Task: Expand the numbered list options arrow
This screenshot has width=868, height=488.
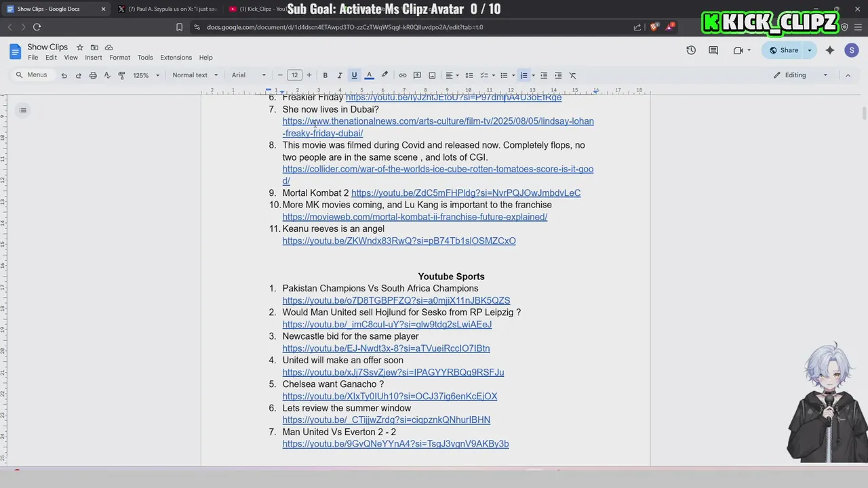Action: 533,75
